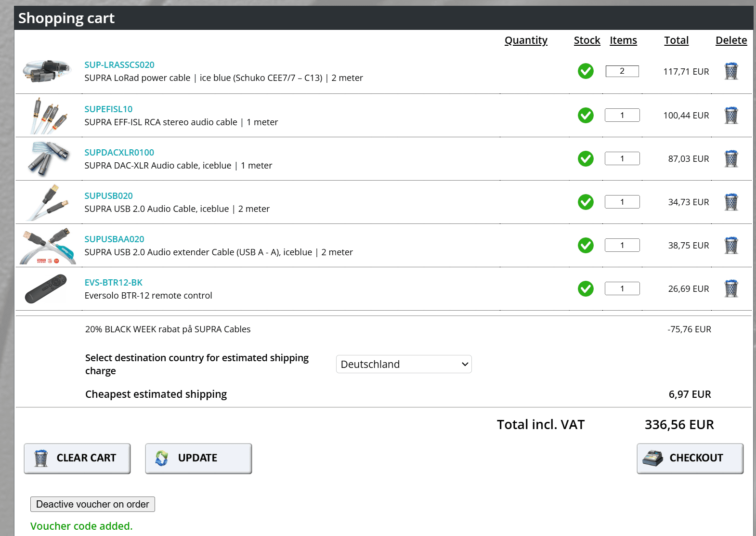Click the Quantity column header
756x536 pixels.
(x=526, y=40)
